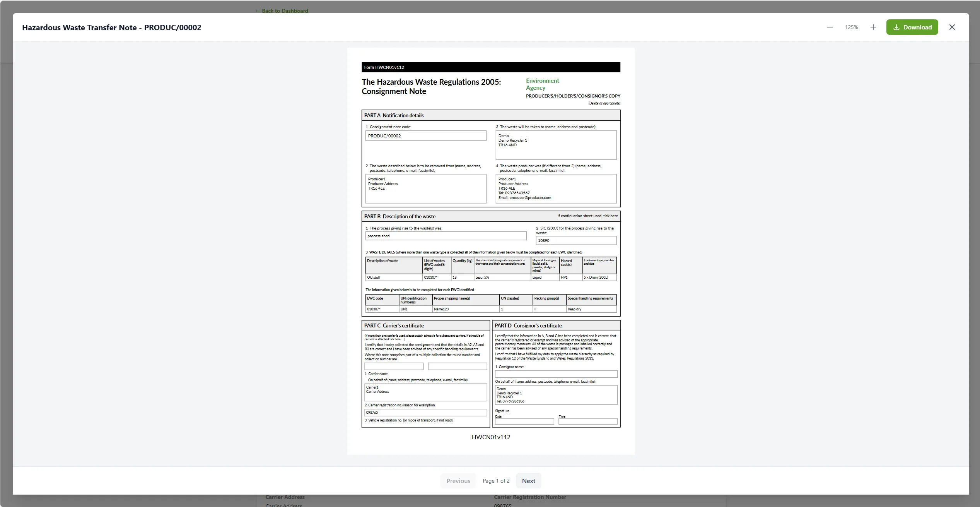The width and height of the screenshot is (980, 507).
Task: Click the Packing group II cell
Action: point(549,309)
